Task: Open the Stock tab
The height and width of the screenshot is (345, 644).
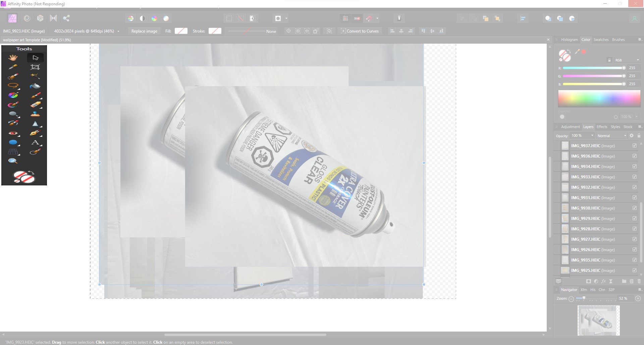Action: coord(628,127)
